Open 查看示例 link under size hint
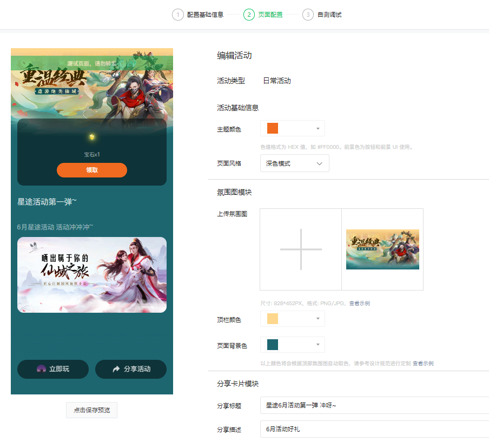Viewport: 489px width, 448px height. tap(360, 303)
